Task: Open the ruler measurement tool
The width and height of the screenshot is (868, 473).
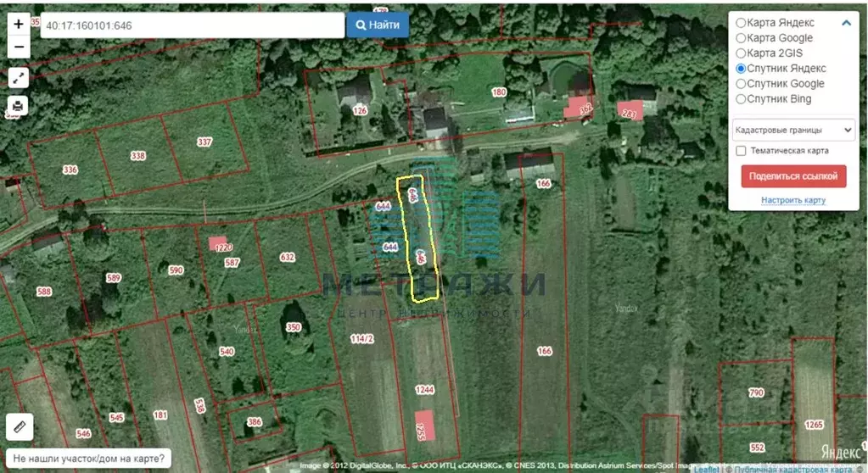Action: pos(19,426)
